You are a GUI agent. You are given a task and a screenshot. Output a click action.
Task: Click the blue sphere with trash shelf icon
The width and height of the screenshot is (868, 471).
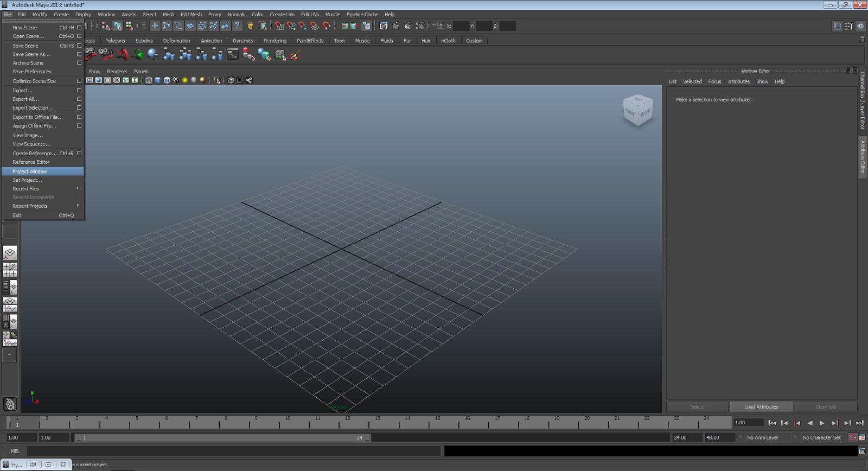pyautogui.click(x=153, y=54)
